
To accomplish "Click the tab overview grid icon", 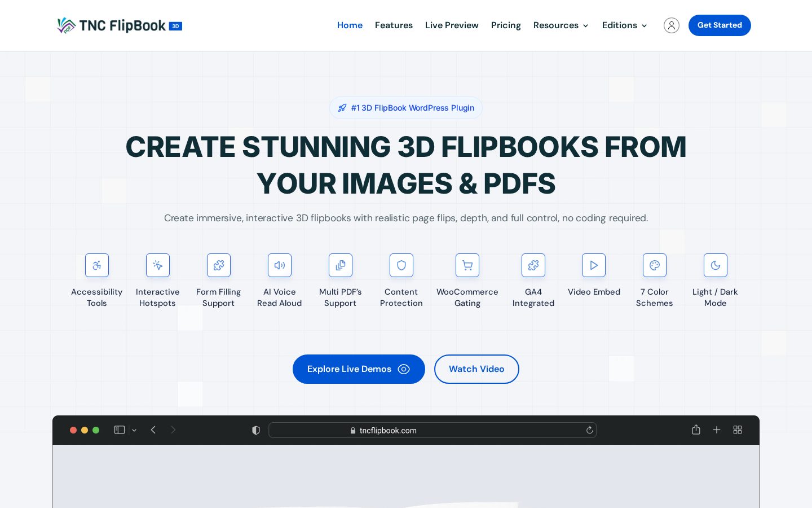I will tap(738, 430).
